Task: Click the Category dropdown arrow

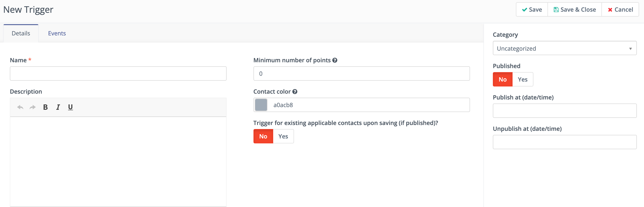Action: pyautogui.click(x=630, y=49)
